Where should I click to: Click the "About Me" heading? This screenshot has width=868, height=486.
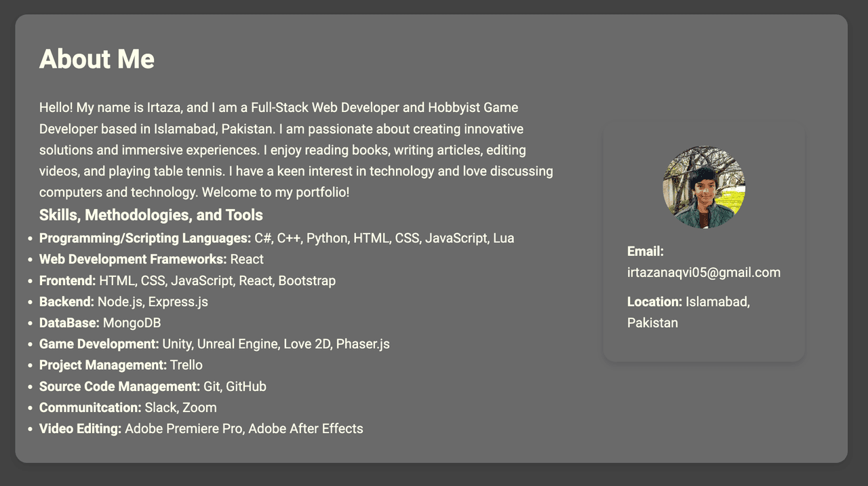tap(97, 59)
